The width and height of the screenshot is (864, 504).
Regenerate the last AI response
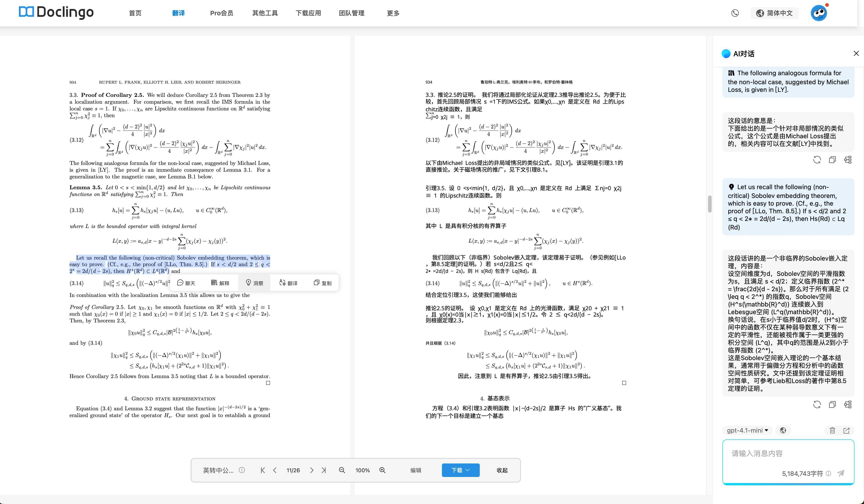[x=817, y=405]
